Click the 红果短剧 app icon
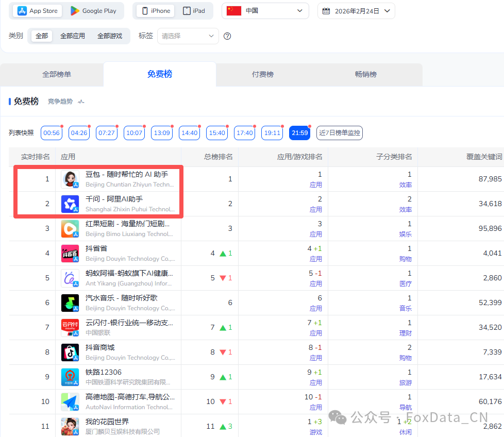Viewport: 504px width, 437px height. 70,228
